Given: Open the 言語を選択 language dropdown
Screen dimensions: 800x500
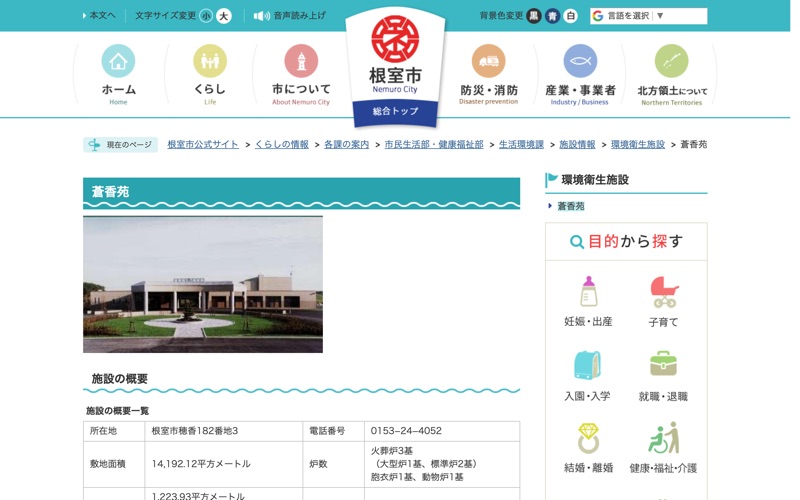Looking at the screenshot, I should pos(648,16).
